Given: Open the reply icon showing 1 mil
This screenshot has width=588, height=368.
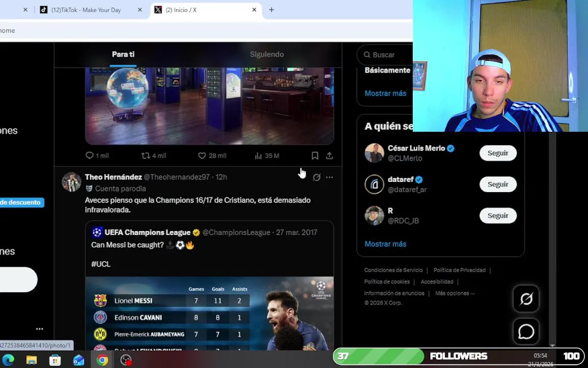Looking at the screenshot, I should [97, 155].
